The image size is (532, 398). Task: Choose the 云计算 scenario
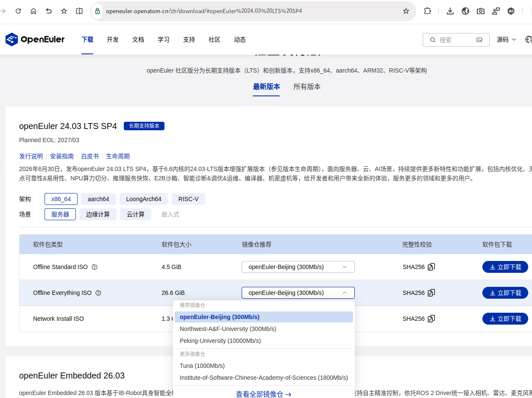136,214
